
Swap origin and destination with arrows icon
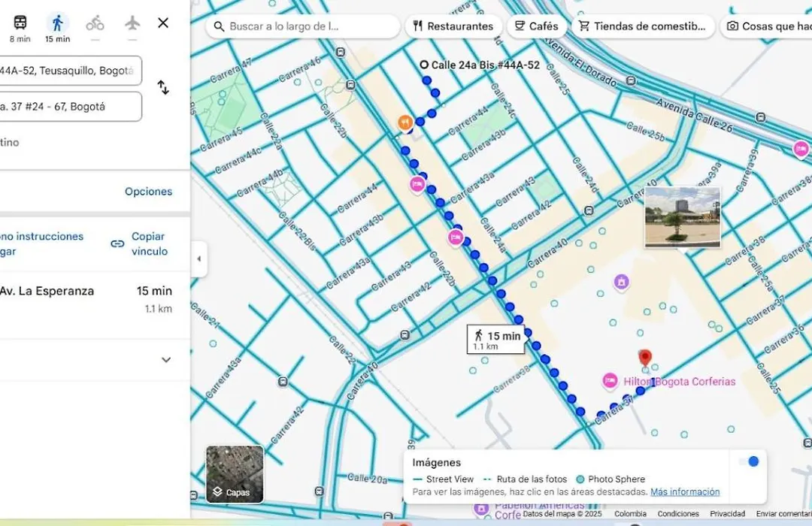tap(163, 87)
